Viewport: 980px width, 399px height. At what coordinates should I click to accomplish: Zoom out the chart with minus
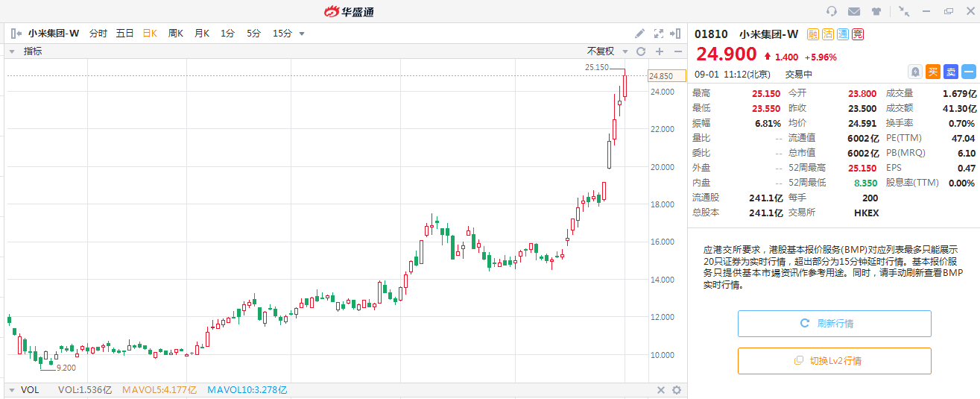tap(677, 51)
